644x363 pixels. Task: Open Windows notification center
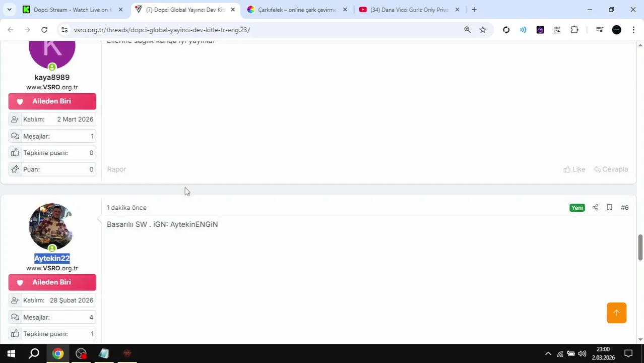click(628, 353)
